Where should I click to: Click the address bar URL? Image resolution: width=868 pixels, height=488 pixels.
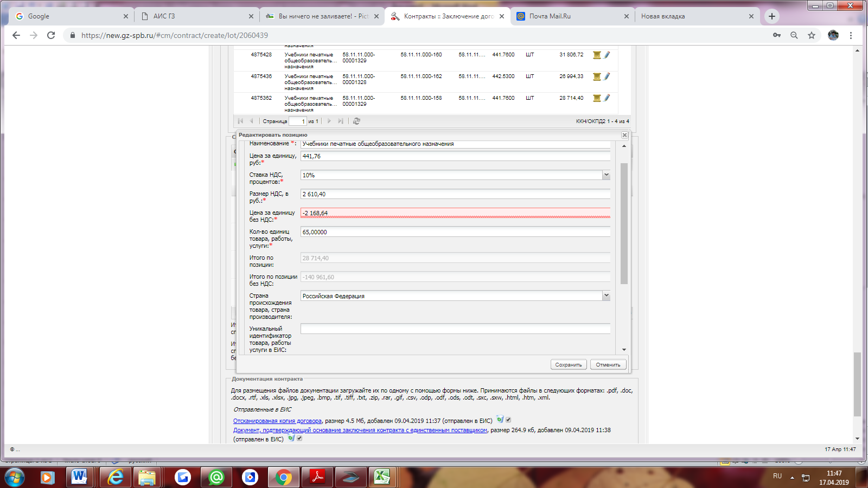pyautogui.click(x=175, y=35)
